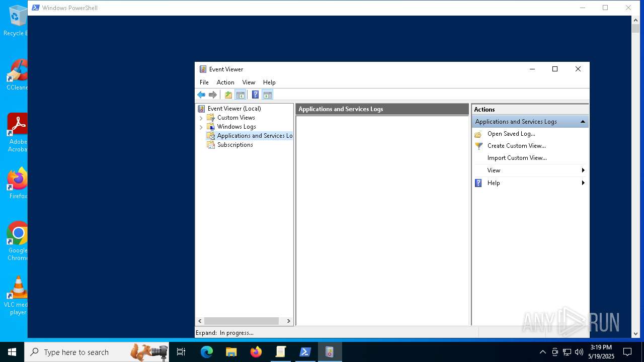Open the Notepad taskbar item
This screenshot has height=362, width=644.
[281, 352]
